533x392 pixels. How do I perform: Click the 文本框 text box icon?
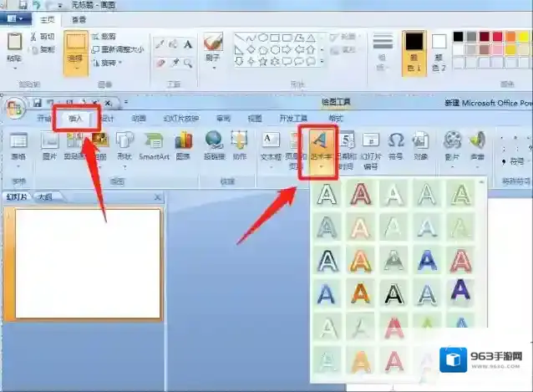tap(271, 140)
